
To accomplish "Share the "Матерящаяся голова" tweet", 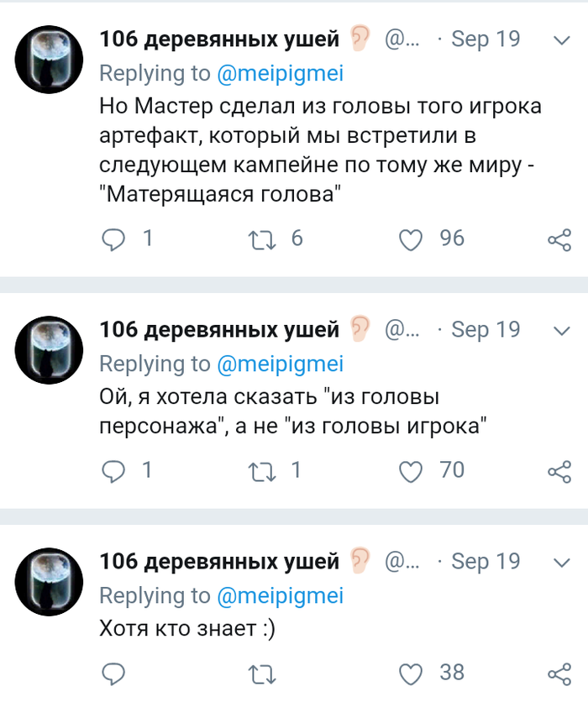I will pyautogui.click(x=559, y=240).
